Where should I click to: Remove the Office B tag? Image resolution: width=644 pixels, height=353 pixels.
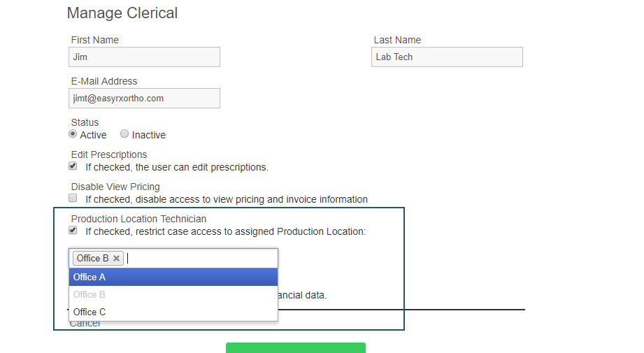[x=117, y=259]
